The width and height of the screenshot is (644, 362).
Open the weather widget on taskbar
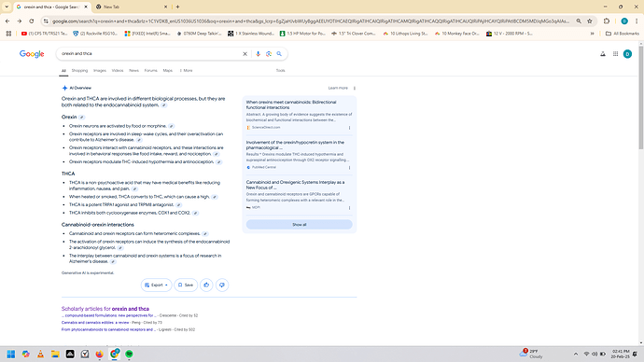click(x=532, y=354)
